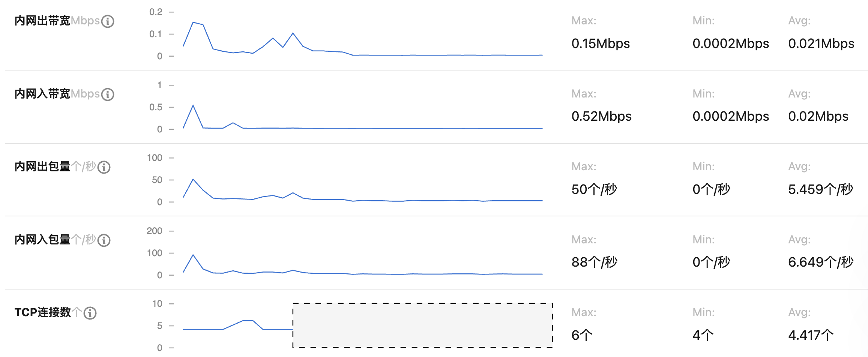The width and height of the screenshot is (868, 357).
Task: Select the 内网入带宽 metric title
Action: tap(42, 94)
